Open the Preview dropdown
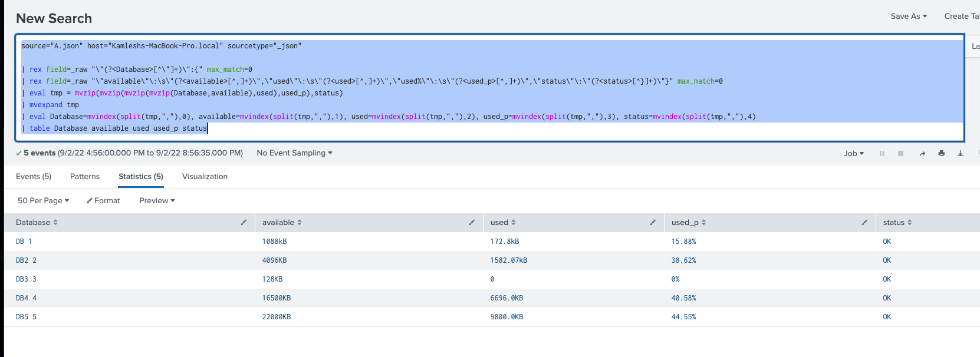980x357 pixels. 157,201
